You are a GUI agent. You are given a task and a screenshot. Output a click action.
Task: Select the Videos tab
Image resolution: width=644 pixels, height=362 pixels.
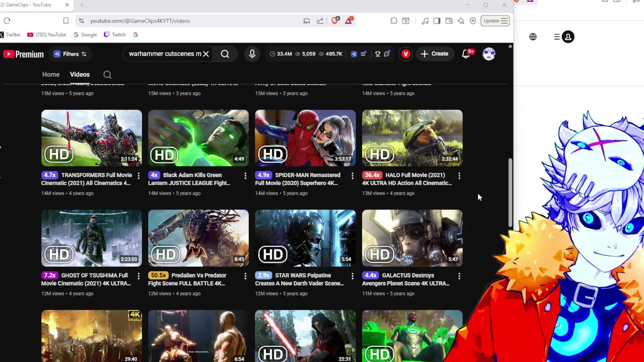click(79, 74)
